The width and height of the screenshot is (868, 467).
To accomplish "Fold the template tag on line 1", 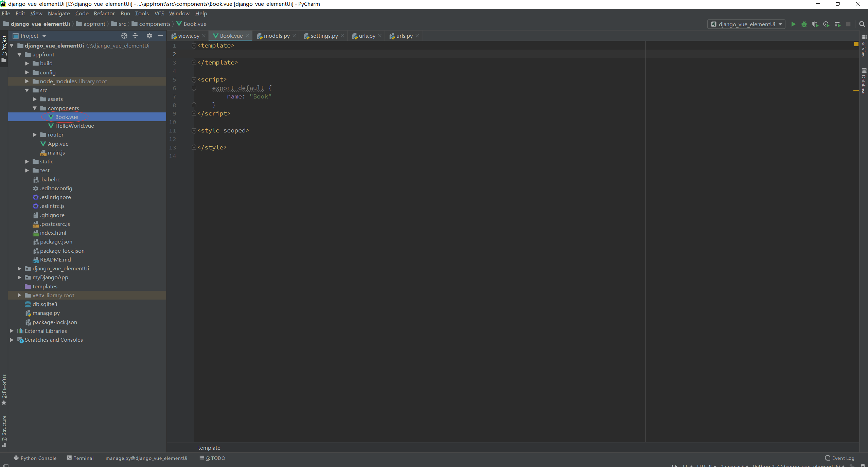I will (x=194, y=46).
